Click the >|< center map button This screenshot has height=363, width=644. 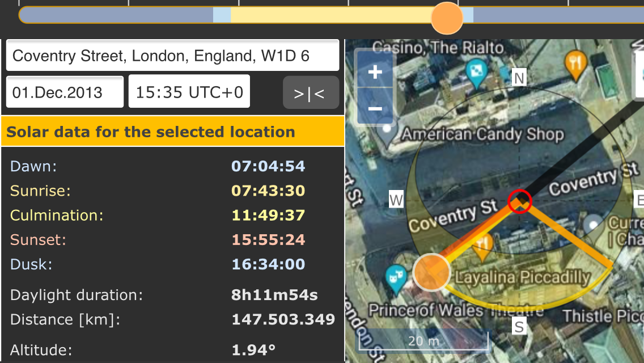(311, 93)
